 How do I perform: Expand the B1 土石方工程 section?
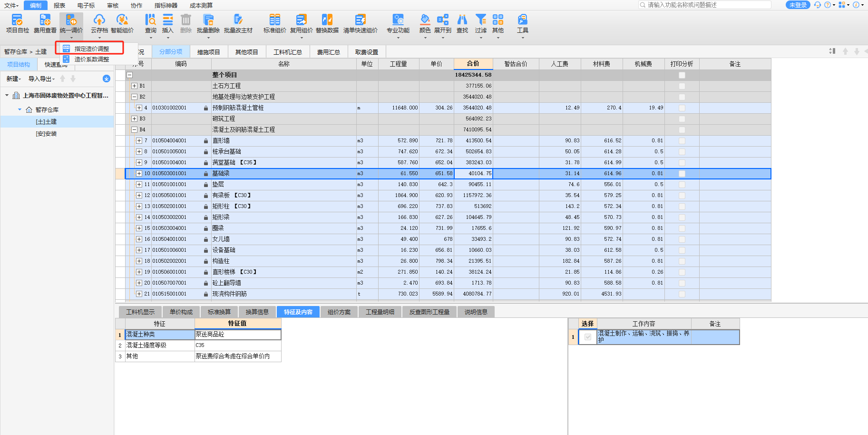click(134, 86)
